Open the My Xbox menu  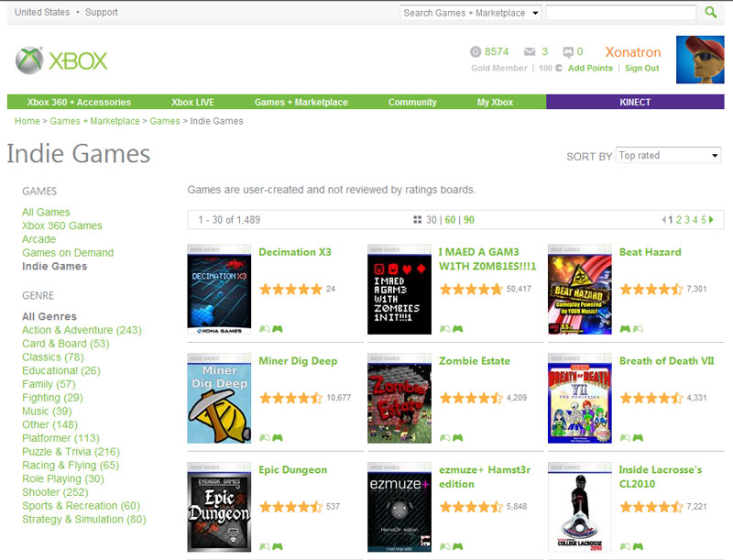point(495,102)
